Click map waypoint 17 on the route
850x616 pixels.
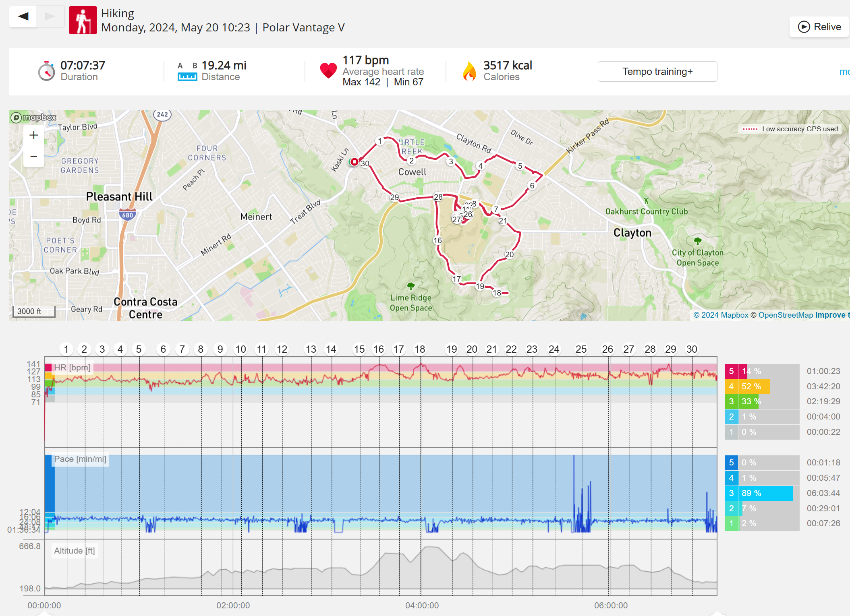(456, 279)
